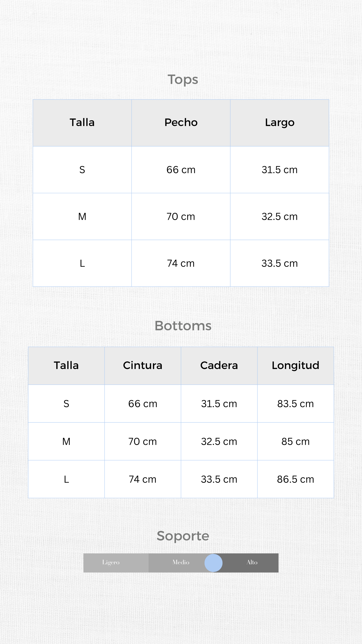
Task: Click the blue Soporte slider knob
Action: coord(213,563)
